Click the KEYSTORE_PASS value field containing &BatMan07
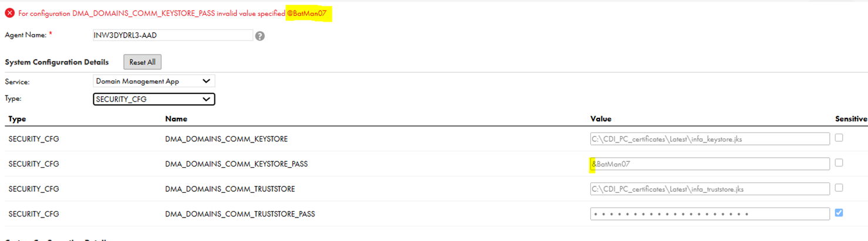This screenshot has height=241, width=868. [x=710, y=164]
